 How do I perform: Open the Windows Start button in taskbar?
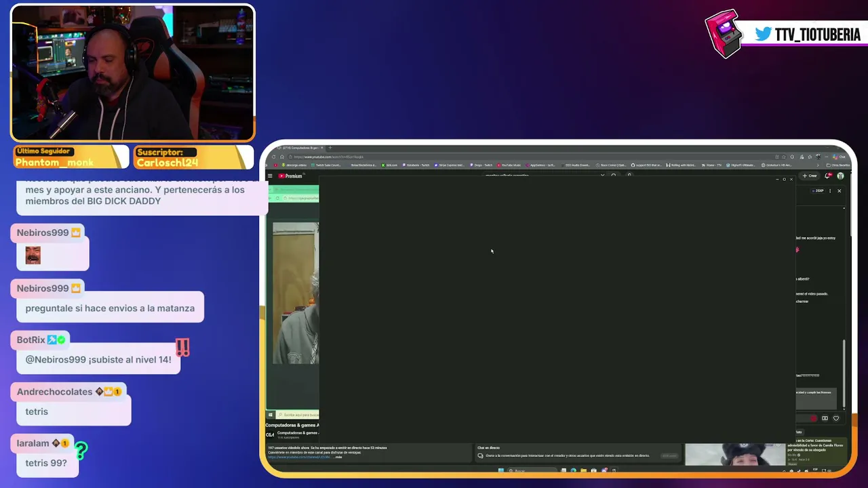tap(501, 470)
